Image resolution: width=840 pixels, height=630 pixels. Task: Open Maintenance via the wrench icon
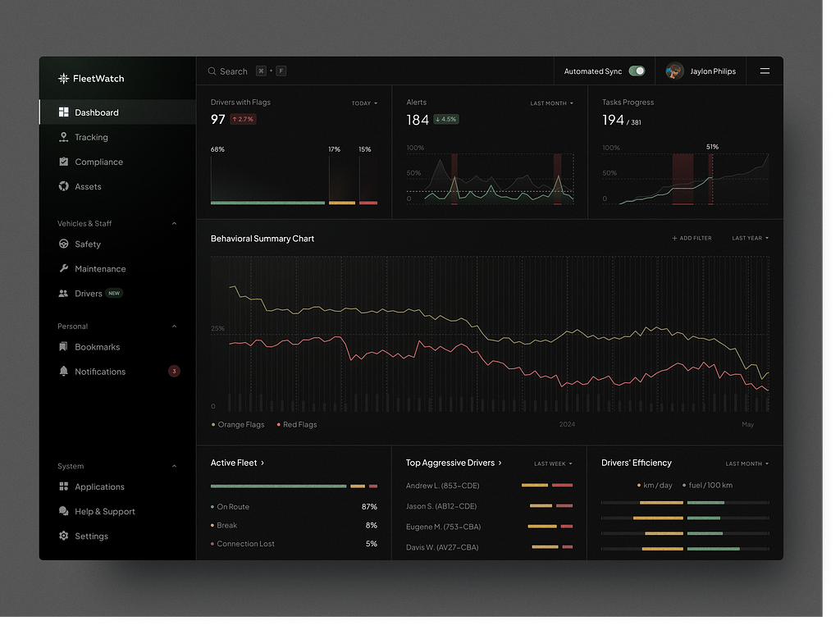63,269
